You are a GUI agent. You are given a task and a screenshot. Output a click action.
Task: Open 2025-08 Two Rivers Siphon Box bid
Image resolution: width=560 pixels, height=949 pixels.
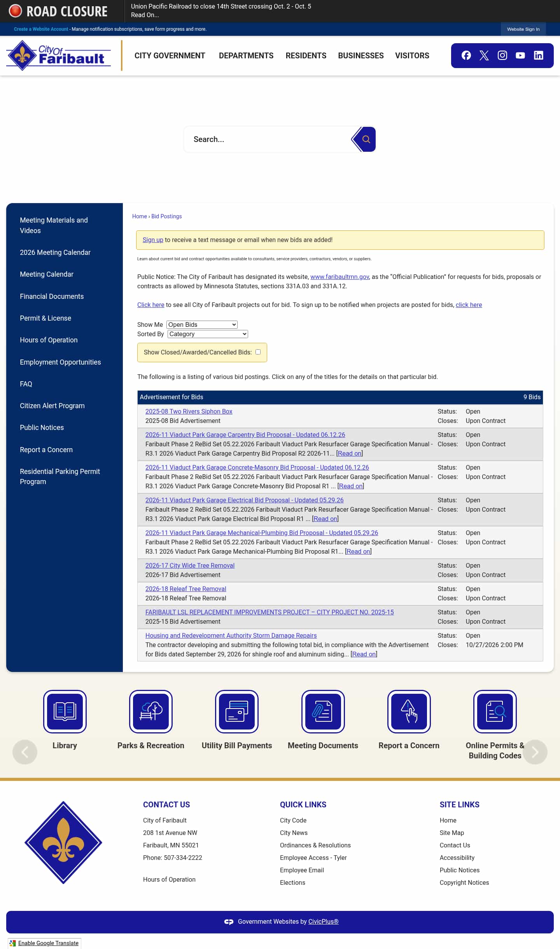189,411
